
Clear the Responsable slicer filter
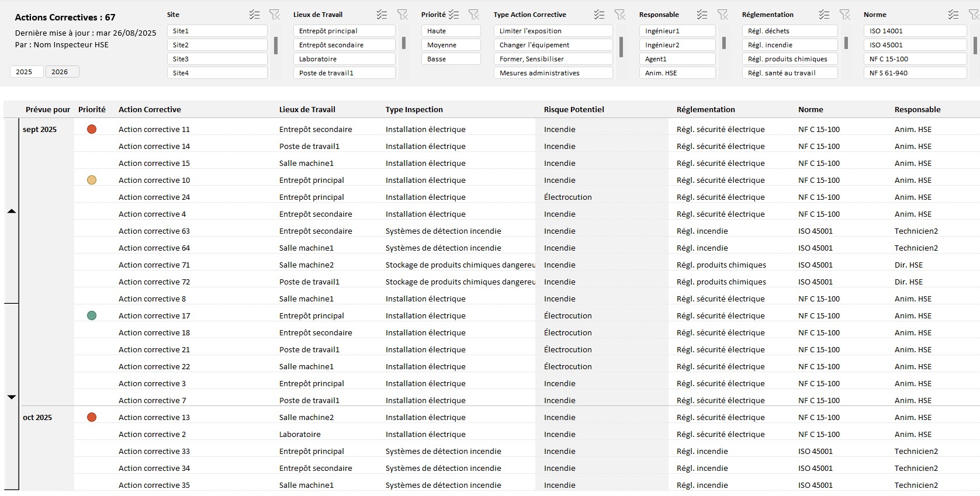tap(722, 15)
